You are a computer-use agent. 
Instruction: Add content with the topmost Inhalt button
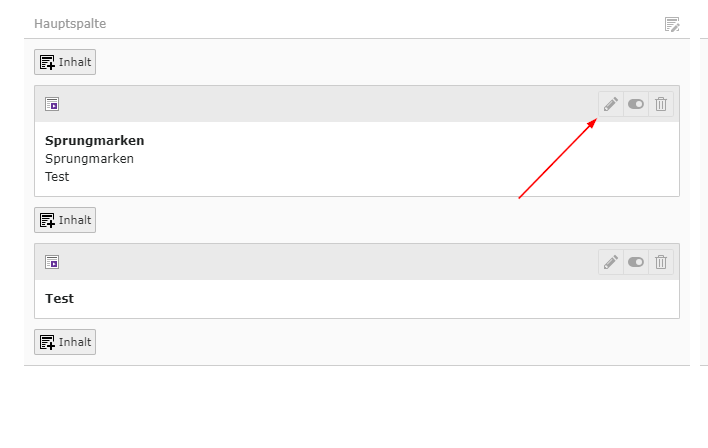[65, 62]
